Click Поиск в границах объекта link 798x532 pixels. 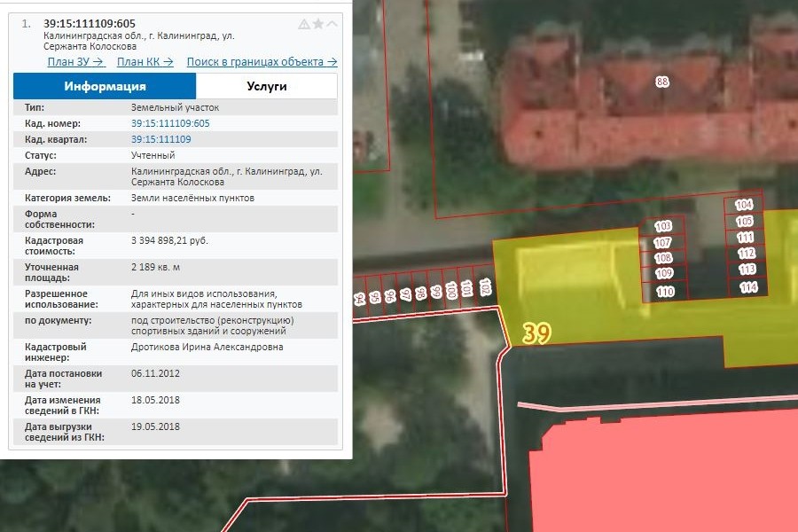[262, 62]
